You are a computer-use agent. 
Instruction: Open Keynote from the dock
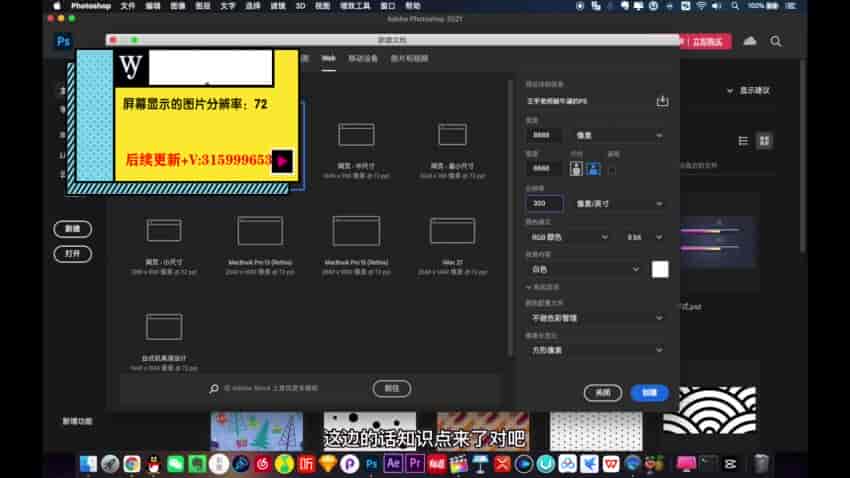480,464
